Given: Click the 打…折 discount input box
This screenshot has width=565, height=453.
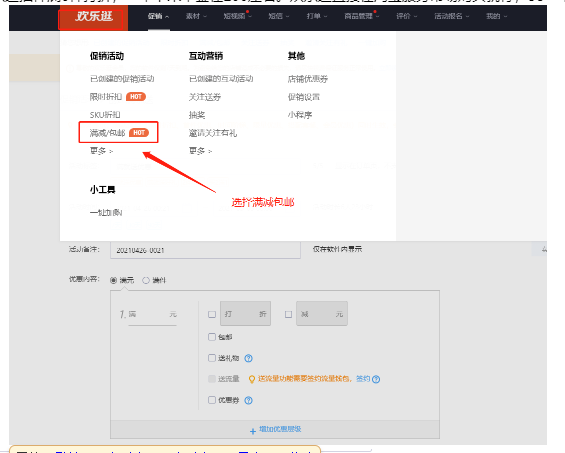Looking at the screenshot, I should tap(245, 314).
